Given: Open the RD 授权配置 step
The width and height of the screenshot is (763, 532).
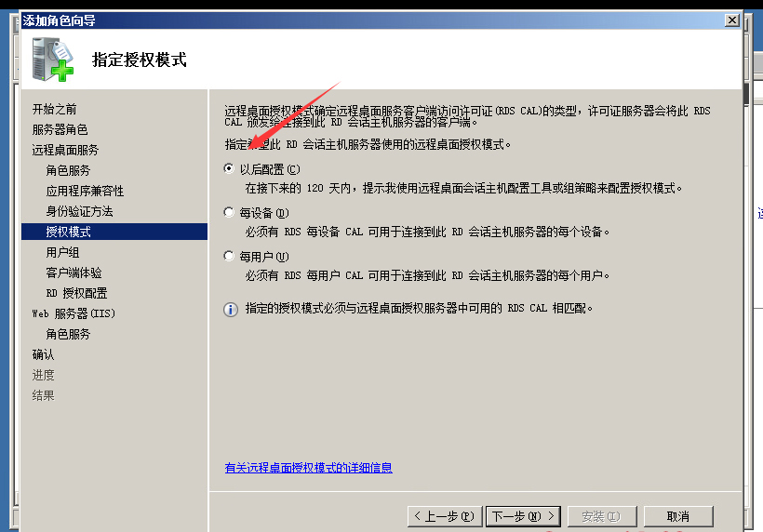Looking at the screenshot, I should (x=76, y=293).
